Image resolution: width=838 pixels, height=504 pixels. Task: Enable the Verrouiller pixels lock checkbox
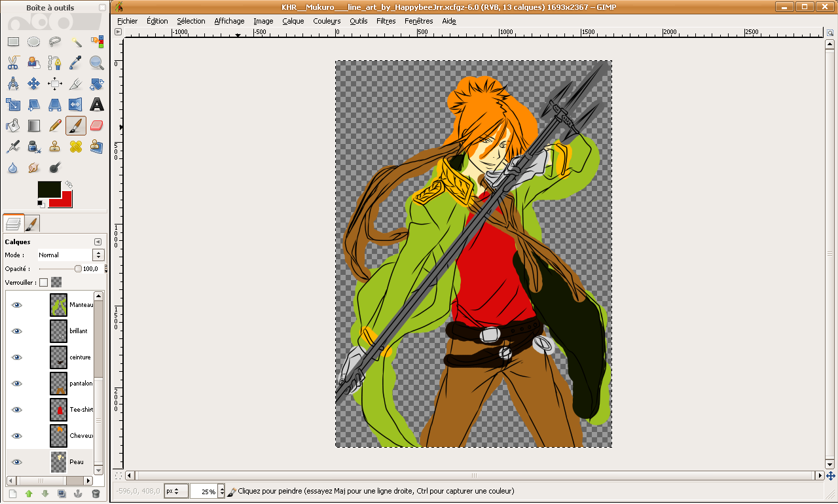pos(44,282)
